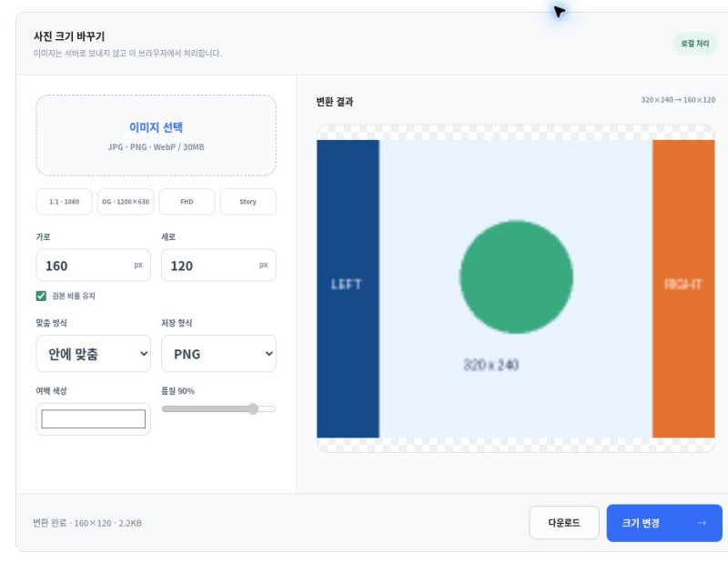Select the 320×240 → 160×120 size text
728x563 pixels.
pyautogui.click(x=678, y=100)
